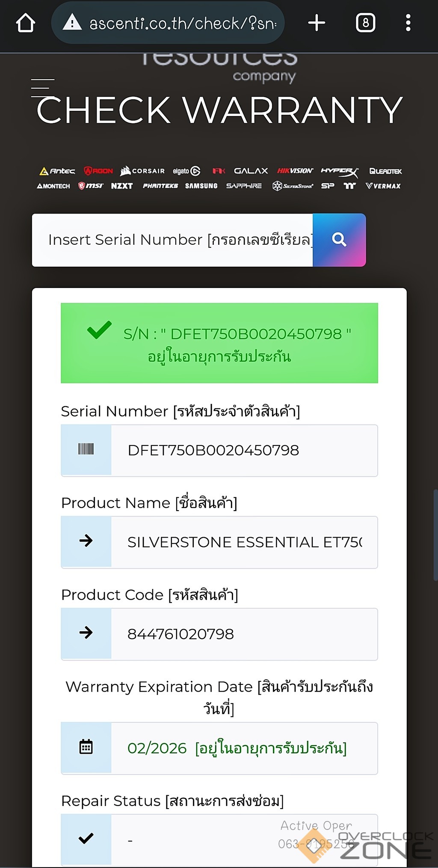438x868 pixels.
Task: Click the Samsung brand logo
Action: tap(201, 186)
